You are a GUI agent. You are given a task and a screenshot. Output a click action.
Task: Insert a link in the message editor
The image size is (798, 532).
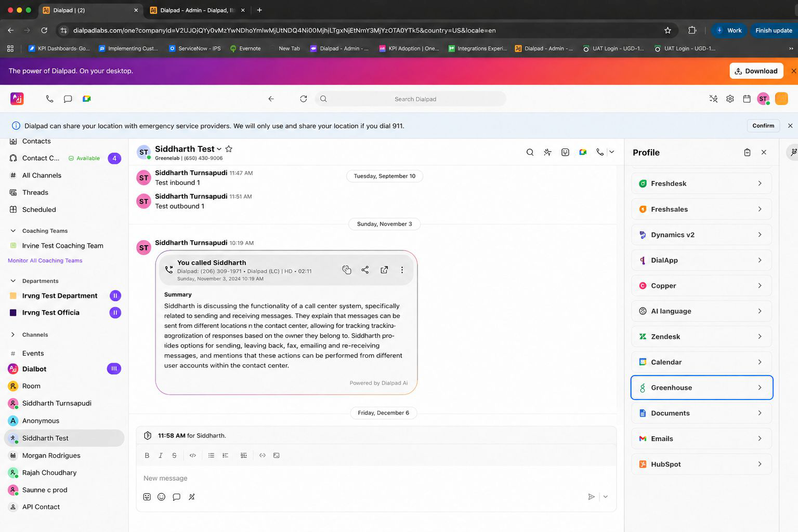click(x=263, y=455)
